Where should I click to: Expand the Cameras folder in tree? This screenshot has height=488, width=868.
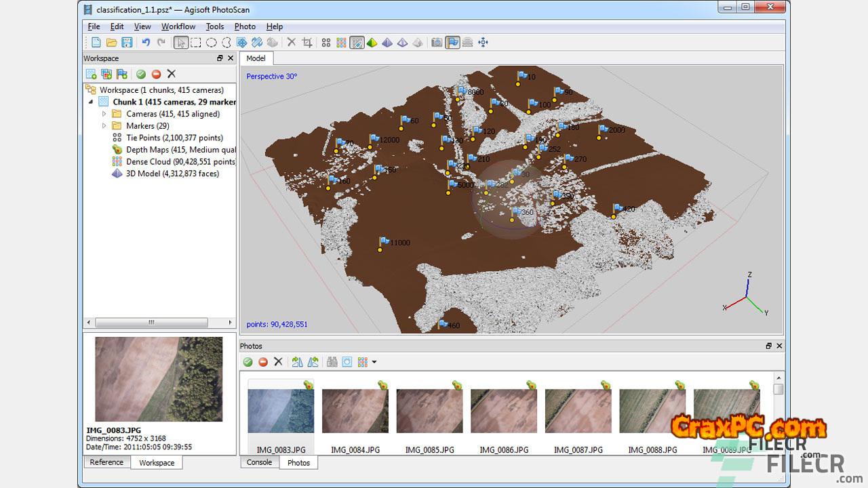(x=104, y=114)
